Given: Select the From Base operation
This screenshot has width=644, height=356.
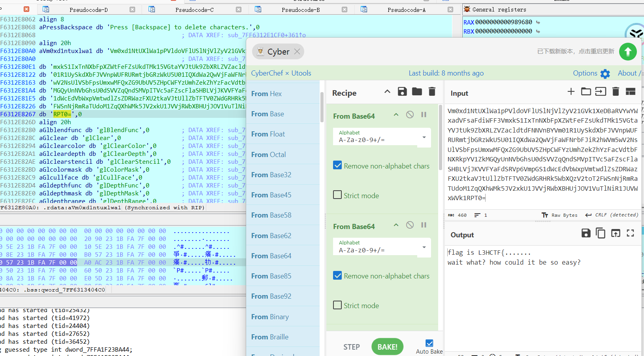Looking at the screenshot, I should pyautogui.click(x=283, y=114).
